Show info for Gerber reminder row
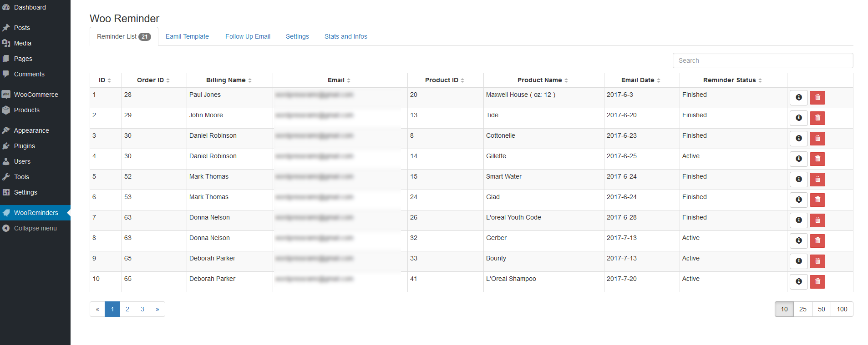The width and height of the screenshot is (868, 345). point(798,241)
